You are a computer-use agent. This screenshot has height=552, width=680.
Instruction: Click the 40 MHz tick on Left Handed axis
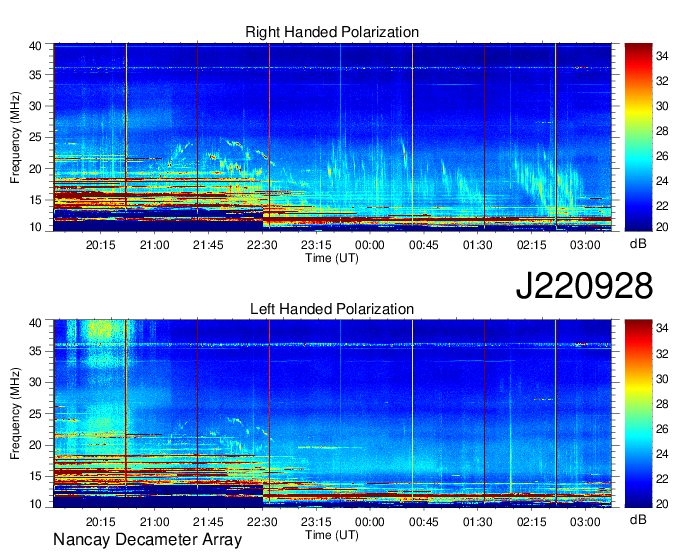coord(35,322)
